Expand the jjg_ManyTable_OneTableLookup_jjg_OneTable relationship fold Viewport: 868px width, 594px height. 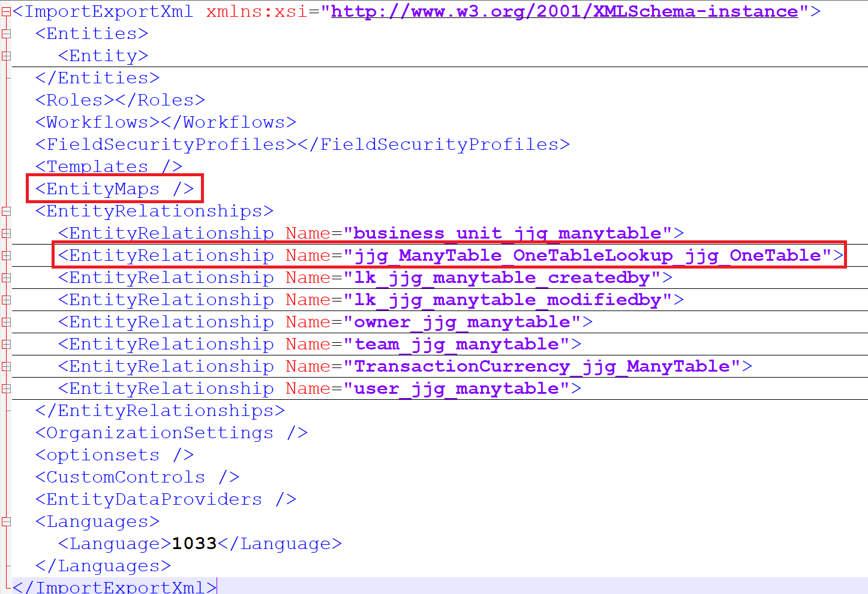point(6,255)
